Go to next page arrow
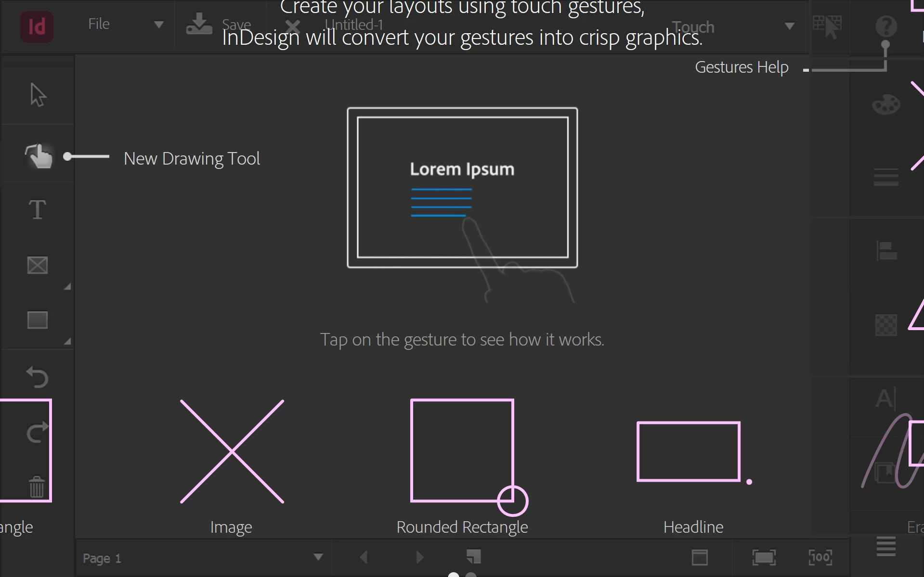This screenshot has height=577, width=924. pos(420,557)
